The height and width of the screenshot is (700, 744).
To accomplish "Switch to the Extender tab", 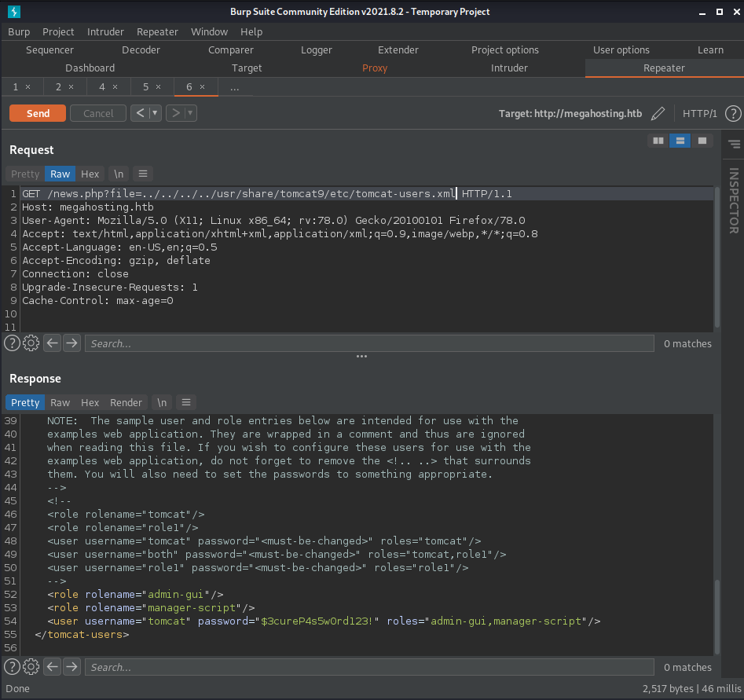I will (398, 49).
